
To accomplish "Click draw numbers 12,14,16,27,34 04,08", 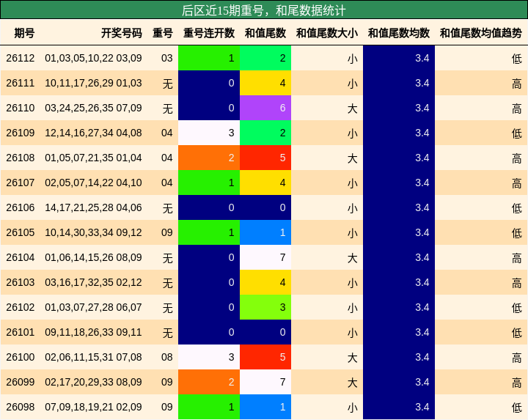I will click(x=93, y=133).
